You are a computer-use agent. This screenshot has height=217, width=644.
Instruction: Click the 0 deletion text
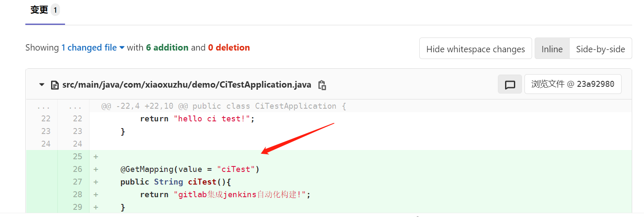229,48
